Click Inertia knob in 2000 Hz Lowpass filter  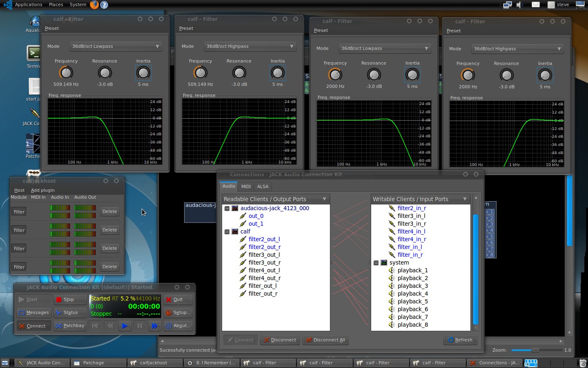pyautogui.click(x=412, y=75)
